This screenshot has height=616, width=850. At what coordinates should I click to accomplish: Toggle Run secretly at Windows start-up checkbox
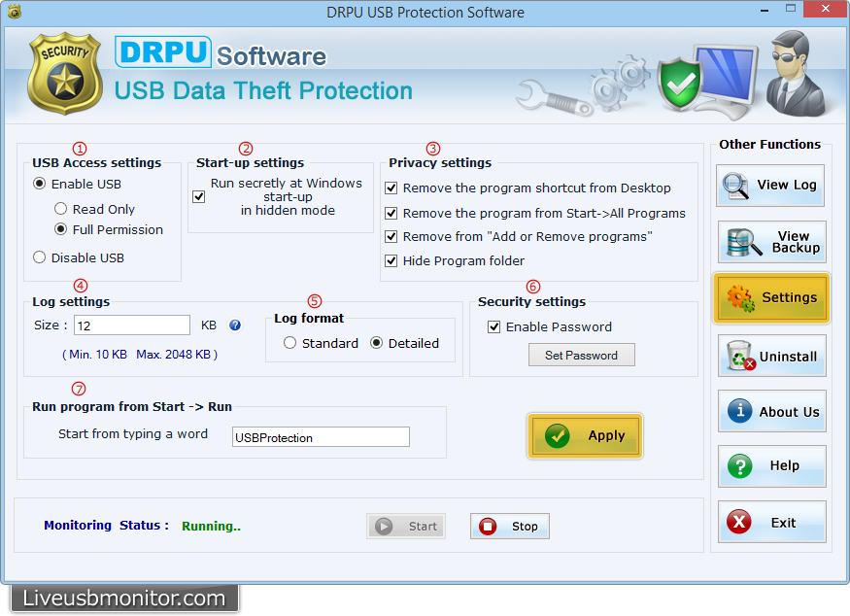[199, 196]
